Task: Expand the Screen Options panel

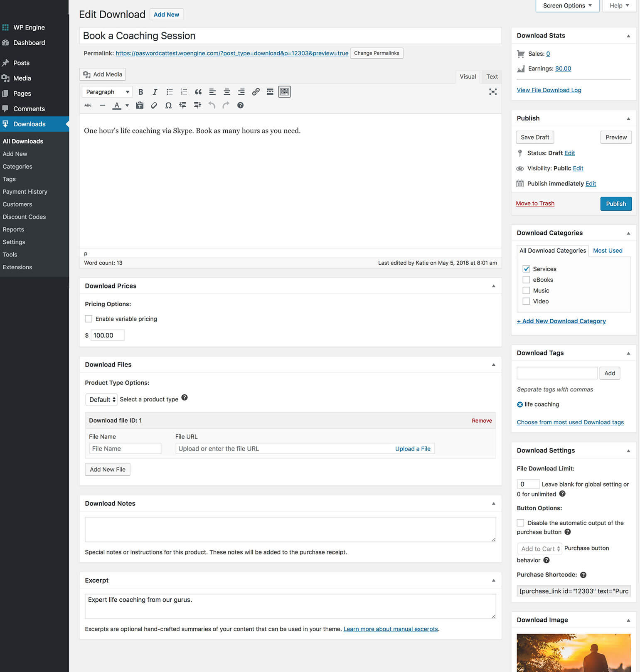Action: 567,6
